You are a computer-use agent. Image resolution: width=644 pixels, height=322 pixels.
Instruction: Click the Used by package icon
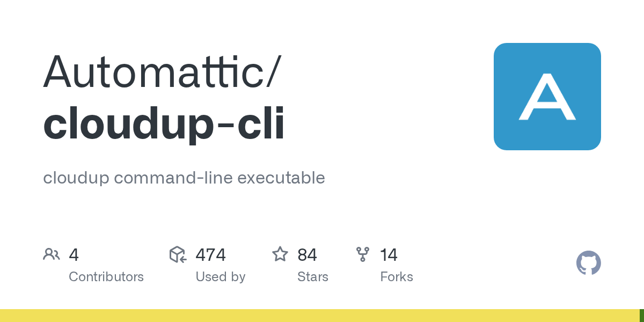point(178,254)
